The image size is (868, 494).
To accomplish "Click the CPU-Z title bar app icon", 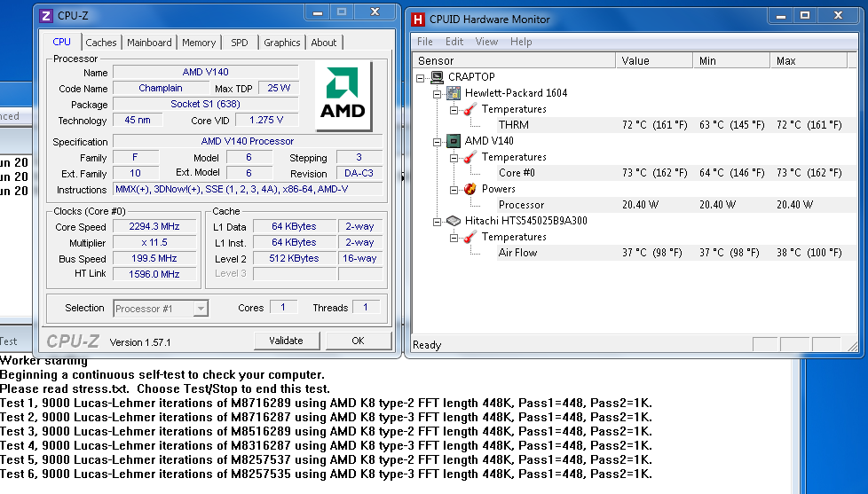I will click(46, 15).
